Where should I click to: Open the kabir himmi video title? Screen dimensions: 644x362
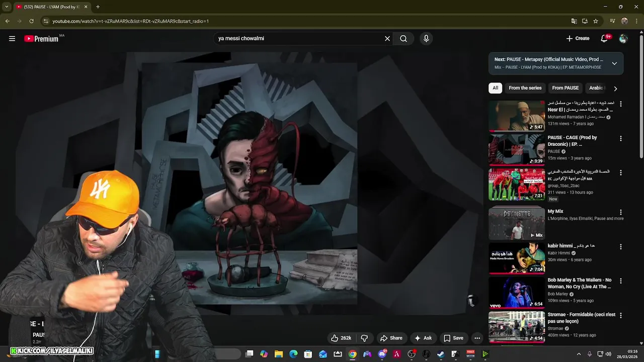[x=571, y=246]
